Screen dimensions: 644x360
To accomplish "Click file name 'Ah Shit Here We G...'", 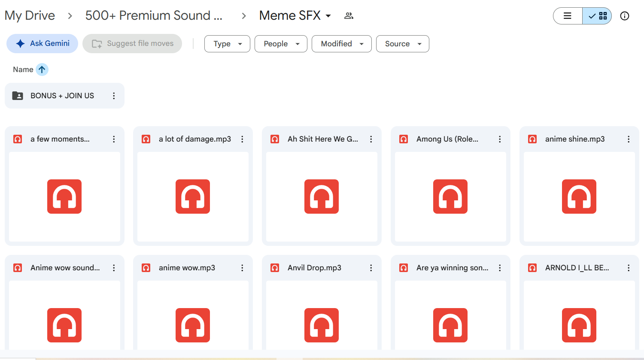I will 323,139.
